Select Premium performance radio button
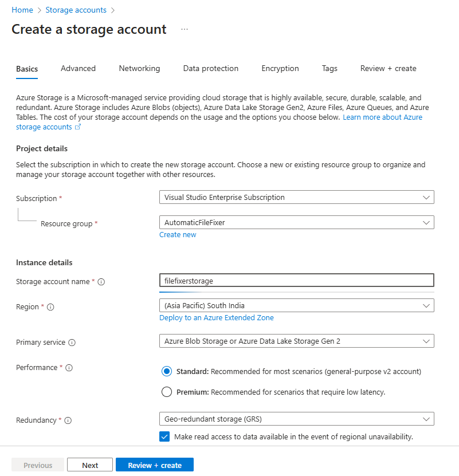The image size is (459, 476). 167,392
